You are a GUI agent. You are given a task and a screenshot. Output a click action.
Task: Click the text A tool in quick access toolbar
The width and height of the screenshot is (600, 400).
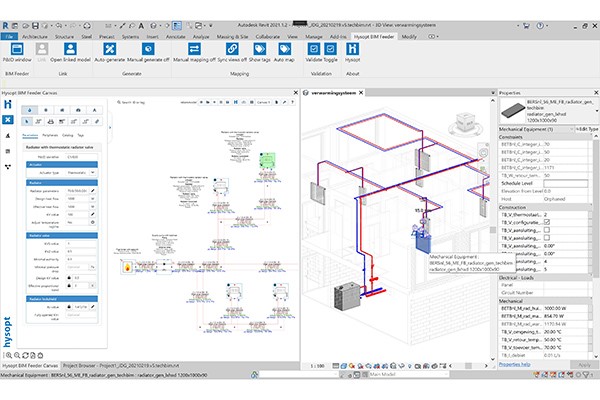141,26
